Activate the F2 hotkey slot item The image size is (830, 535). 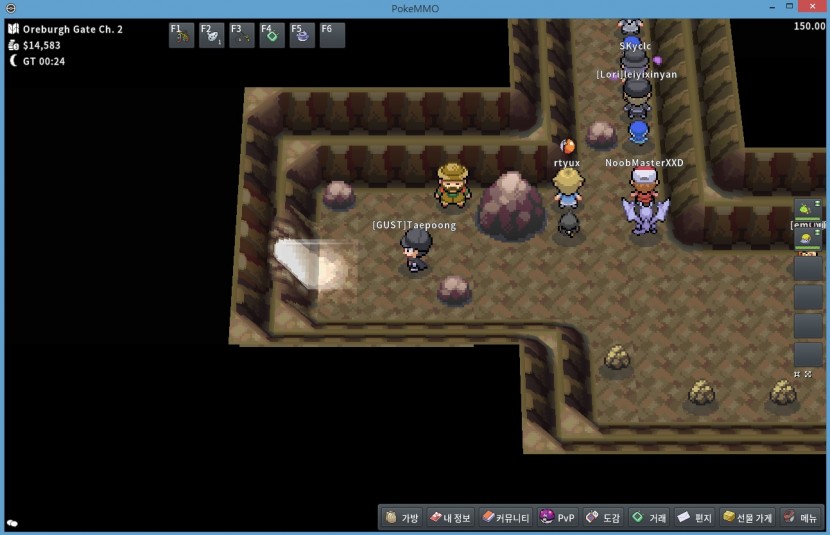[x=211, y=35]
